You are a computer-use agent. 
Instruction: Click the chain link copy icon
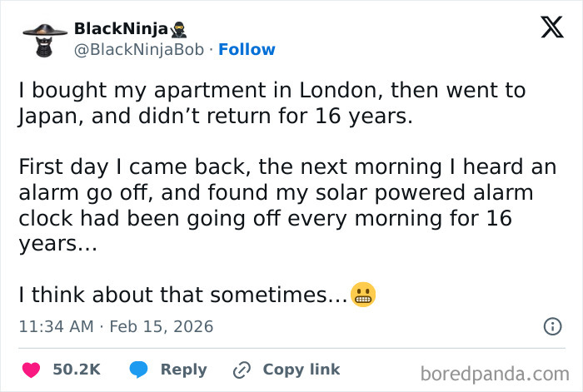[x=242, y=370]
